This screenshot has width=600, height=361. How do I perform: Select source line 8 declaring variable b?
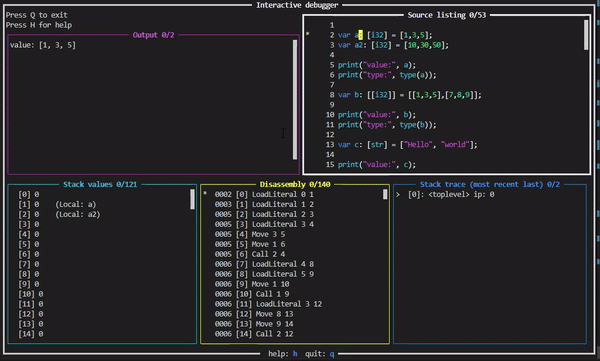[x=409, y=95]
